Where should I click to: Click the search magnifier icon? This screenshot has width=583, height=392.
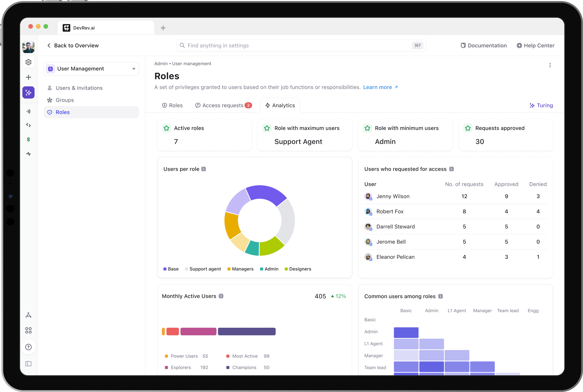pyautogui.click(x=182, y=45)
